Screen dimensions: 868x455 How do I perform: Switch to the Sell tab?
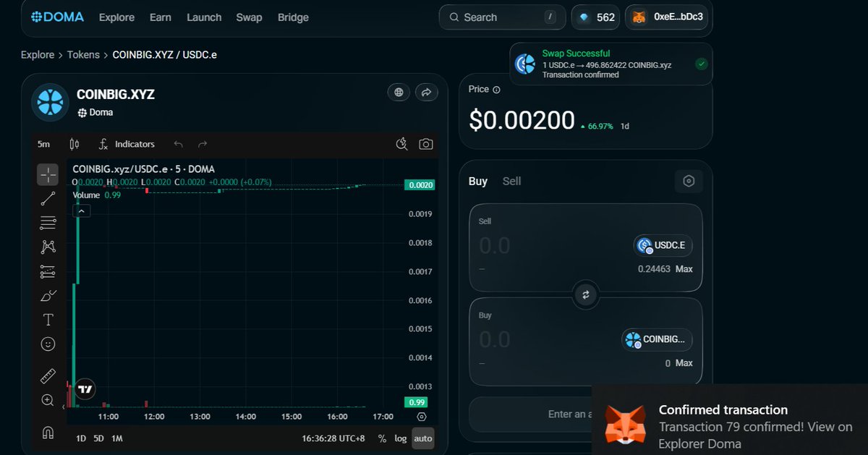[x=512, y=182]
